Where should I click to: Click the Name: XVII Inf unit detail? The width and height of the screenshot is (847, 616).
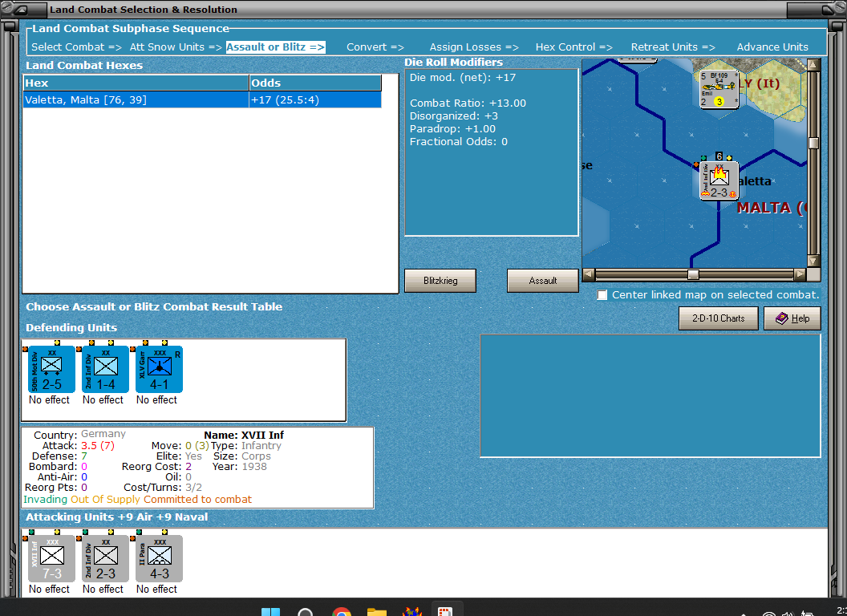pyautogui.click(x=244, y=435)
